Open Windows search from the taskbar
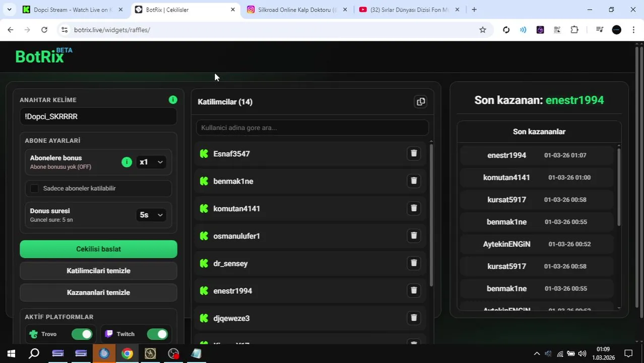 tap(34, 353)
